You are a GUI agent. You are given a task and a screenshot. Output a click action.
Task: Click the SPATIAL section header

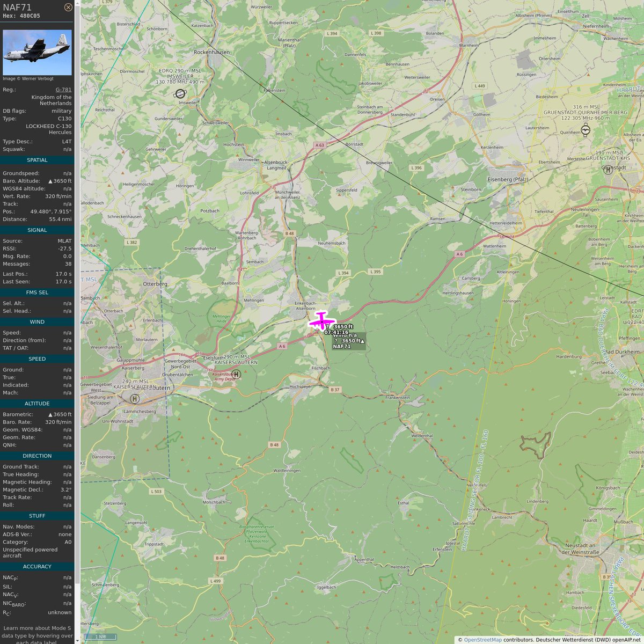click(37, 160)
